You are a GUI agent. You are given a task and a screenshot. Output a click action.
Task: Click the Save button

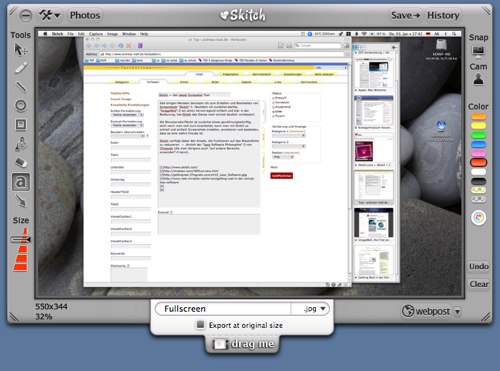405,15
